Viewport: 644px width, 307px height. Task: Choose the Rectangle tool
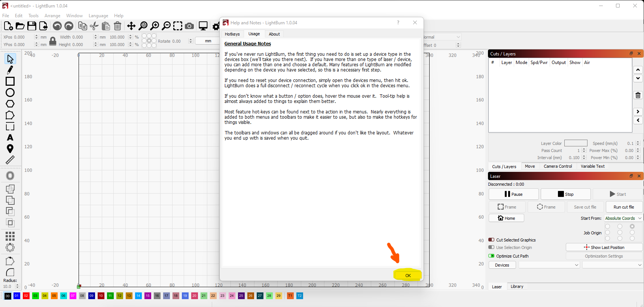click(x=10, y=81)
